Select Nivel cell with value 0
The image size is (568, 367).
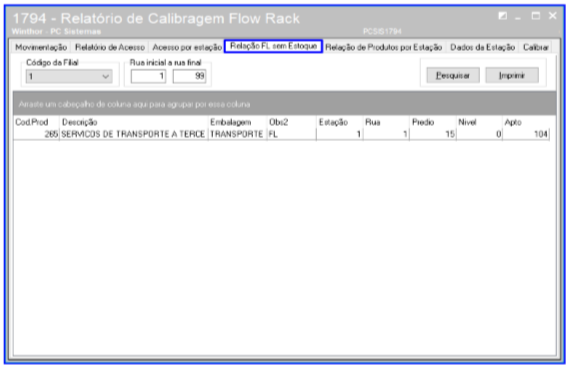point(479,134)
